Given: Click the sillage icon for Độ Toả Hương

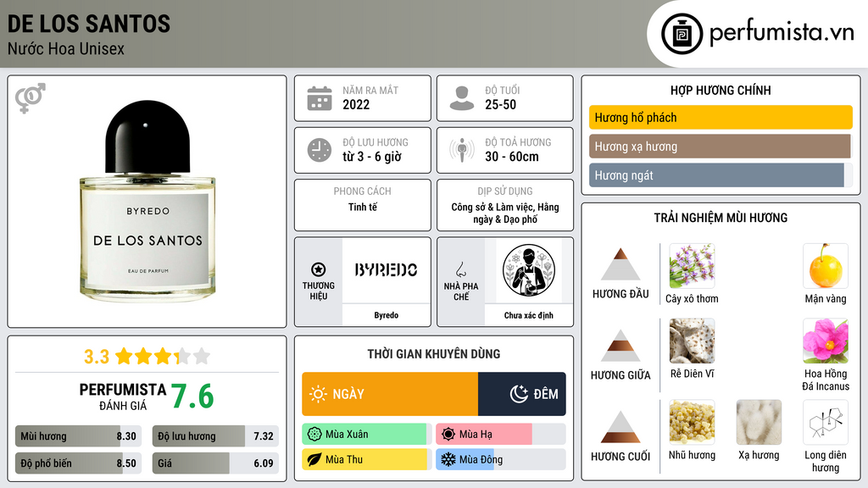Looking at the screenshot, I should tap(462, 150).
